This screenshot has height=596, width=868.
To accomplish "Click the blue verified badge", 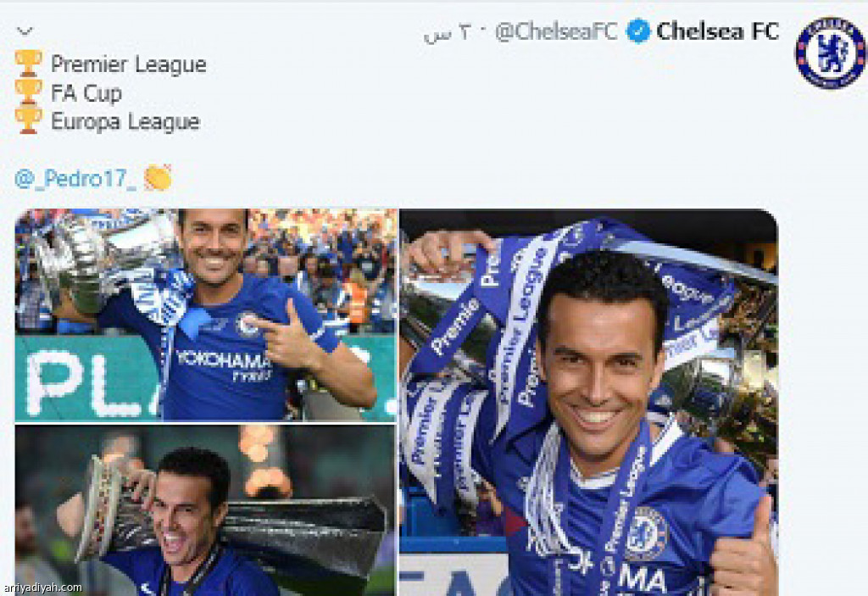I will pos(638,32).
